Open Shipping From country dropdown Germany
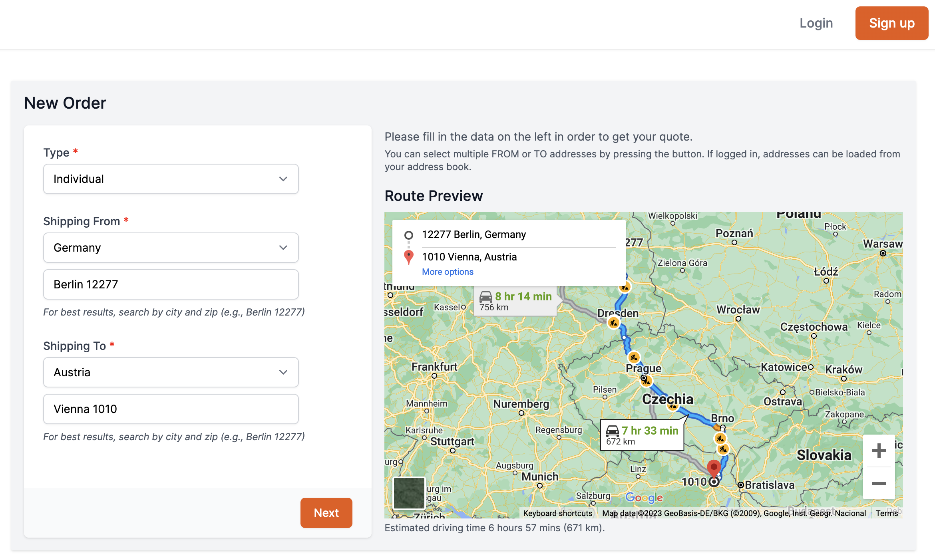Viewport: 935px width, 560px height. [x=171, y=248]
